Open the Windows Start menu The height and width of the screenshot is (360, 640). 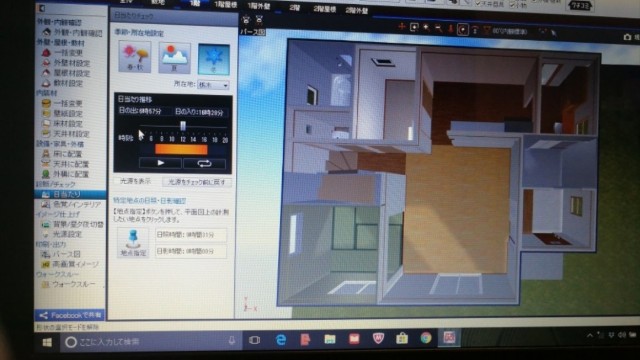coord(47,342)
